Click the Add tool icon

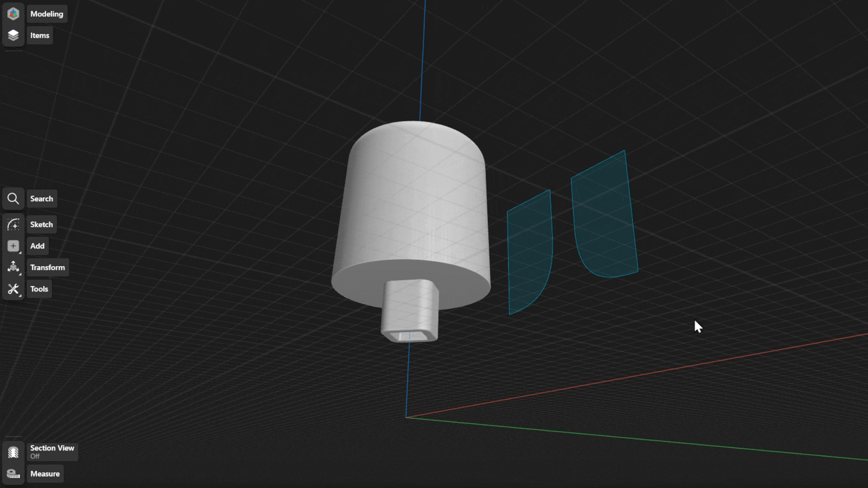pos(13,245)
